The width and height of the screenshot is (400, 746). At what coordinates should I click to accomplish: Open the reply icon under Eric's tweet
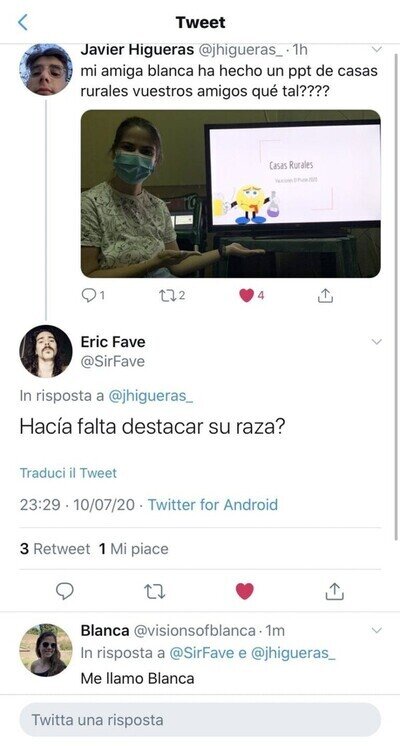click(65, 591)
